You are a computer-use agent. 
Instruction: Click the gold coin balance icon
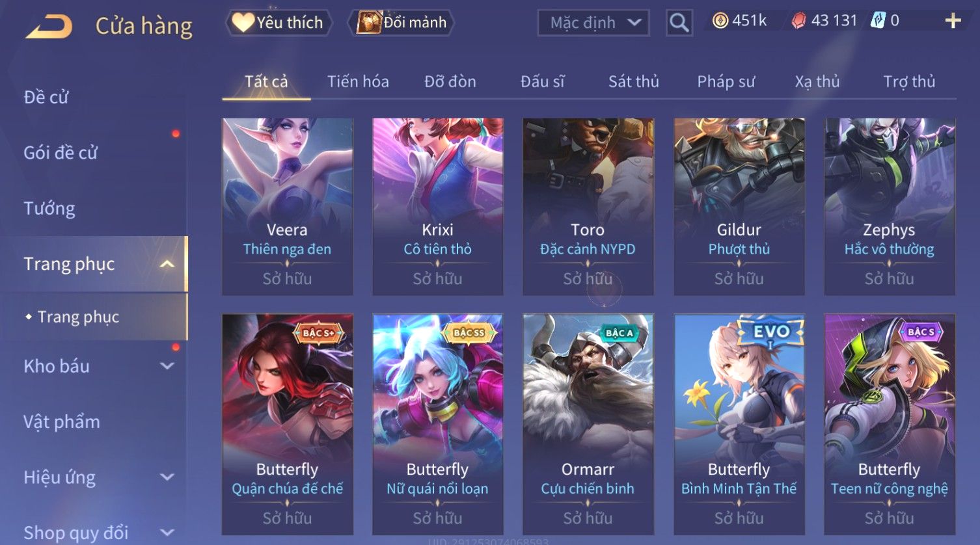tap(720, 21)
